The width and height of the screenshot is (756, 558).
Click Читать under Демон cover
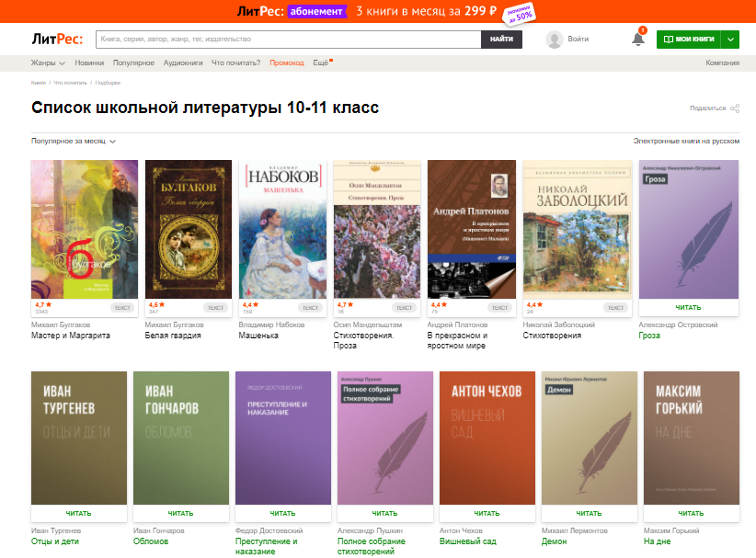pyautogui.click(x=590, y=513)
